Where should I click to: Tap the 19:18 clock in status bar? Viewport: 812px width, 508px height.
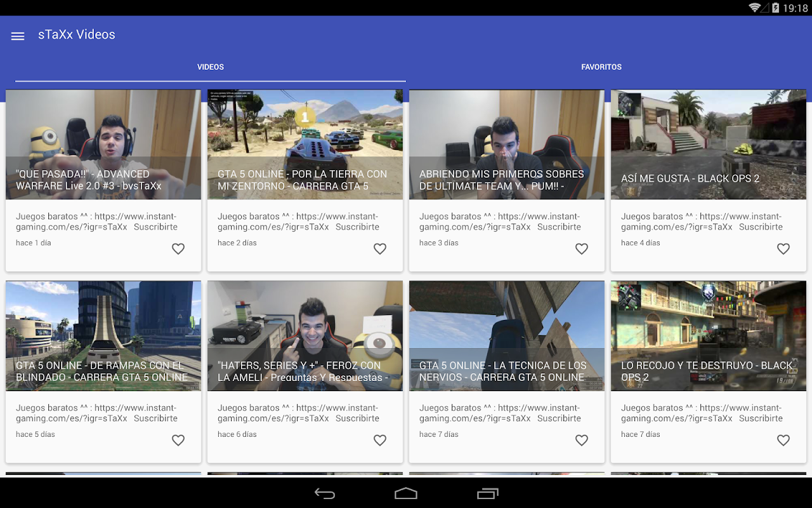click(x=795, y=8)
